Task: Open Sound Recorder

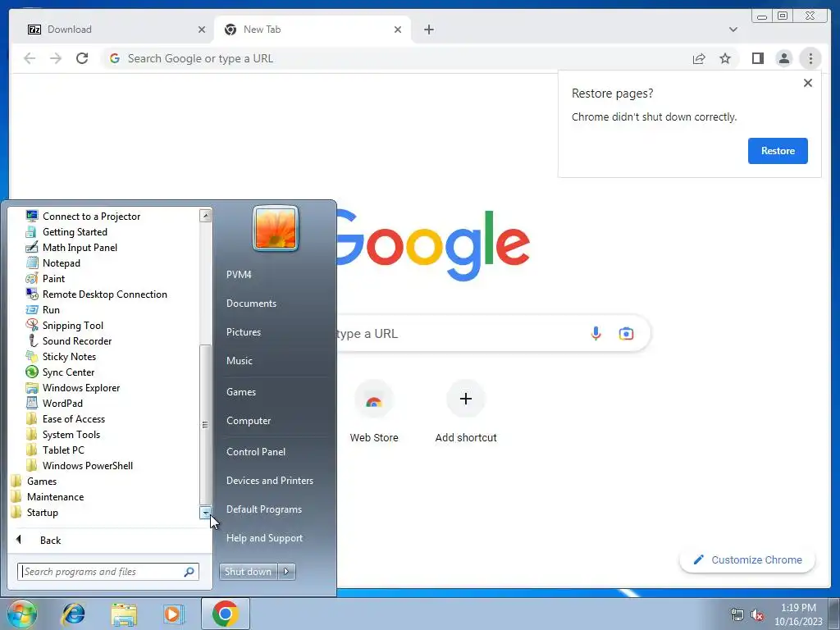Action: click(x=69, y=340)
